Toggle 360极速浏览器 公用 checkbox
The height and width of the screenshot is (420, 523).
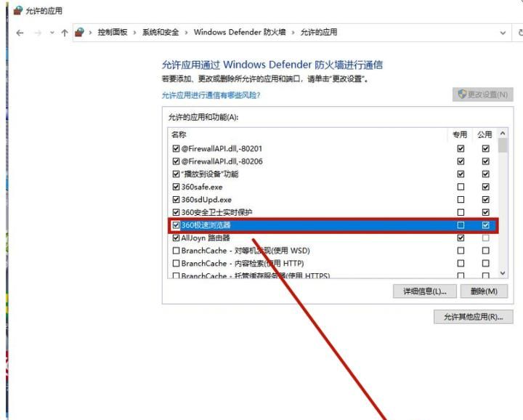point(486,225)
